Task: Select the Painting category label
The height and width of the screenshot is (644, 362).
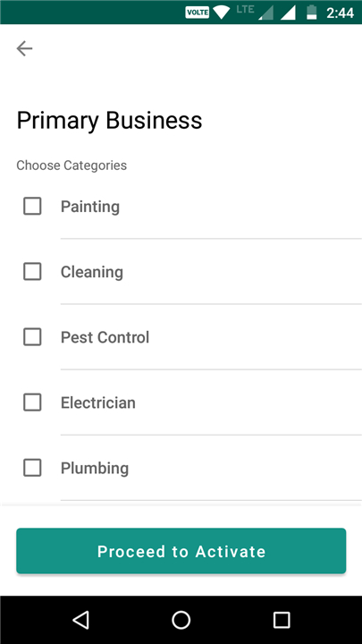Action: click(x=90, y=207)
